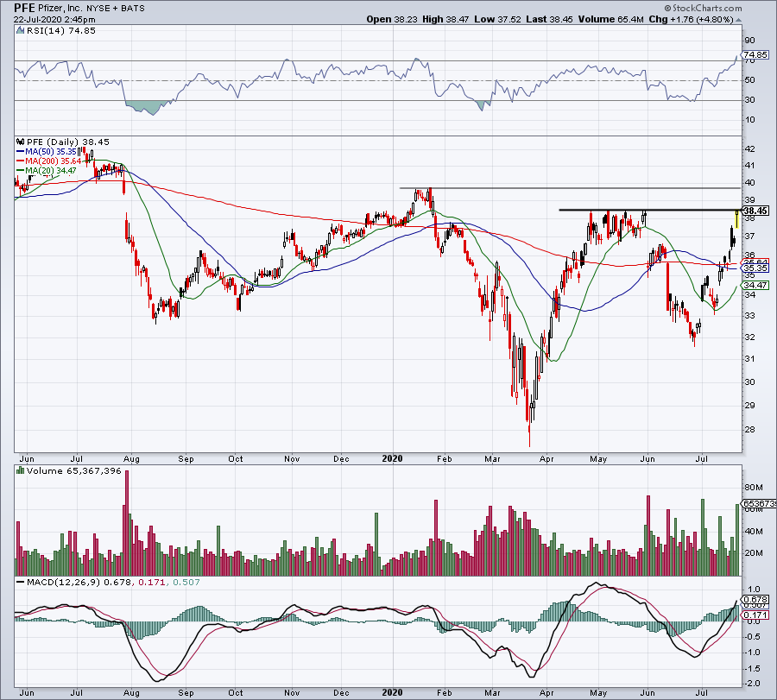Screen dimensions: 777x700
Task: Click the 2020 year label below the price chart
Action: click(393, 458)
